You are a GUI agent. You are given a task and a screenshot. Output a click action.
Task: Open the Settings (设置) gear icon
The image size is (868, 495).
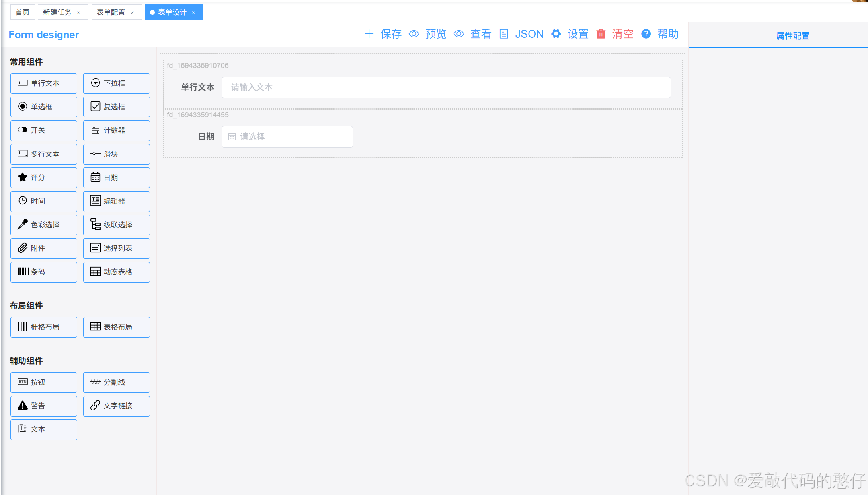pos(556,34)
